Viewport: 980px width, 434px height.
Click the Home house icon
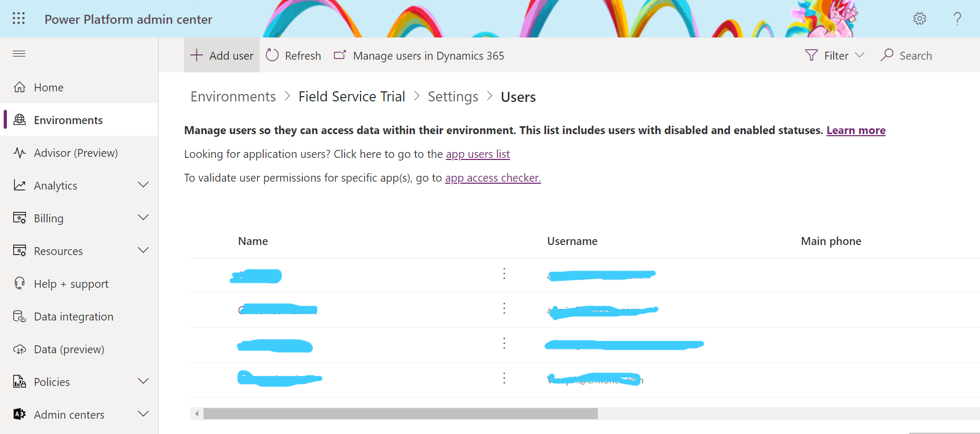(x=20, y=87)
